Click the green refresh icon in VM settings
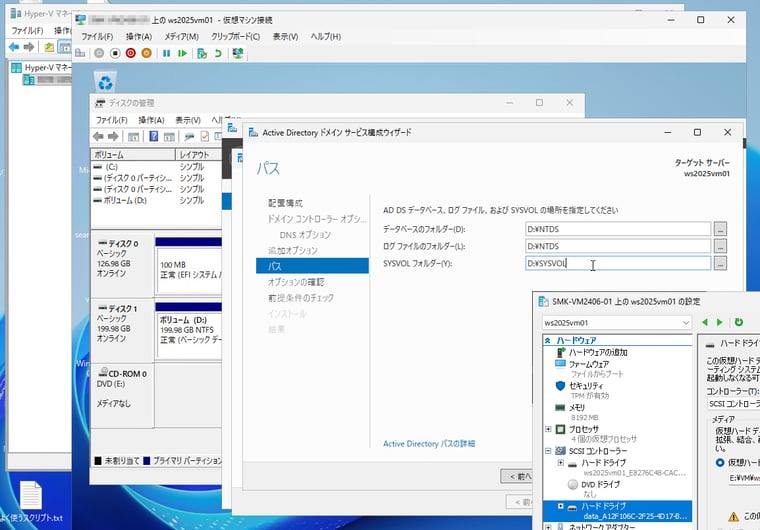 (739, 323)
